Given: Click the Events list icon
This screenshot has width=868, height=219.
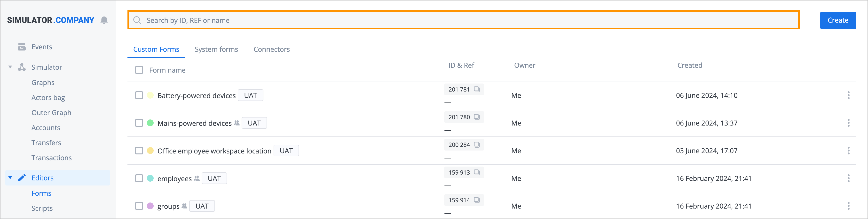Looking at the screenshot, I should click(22, 47).
